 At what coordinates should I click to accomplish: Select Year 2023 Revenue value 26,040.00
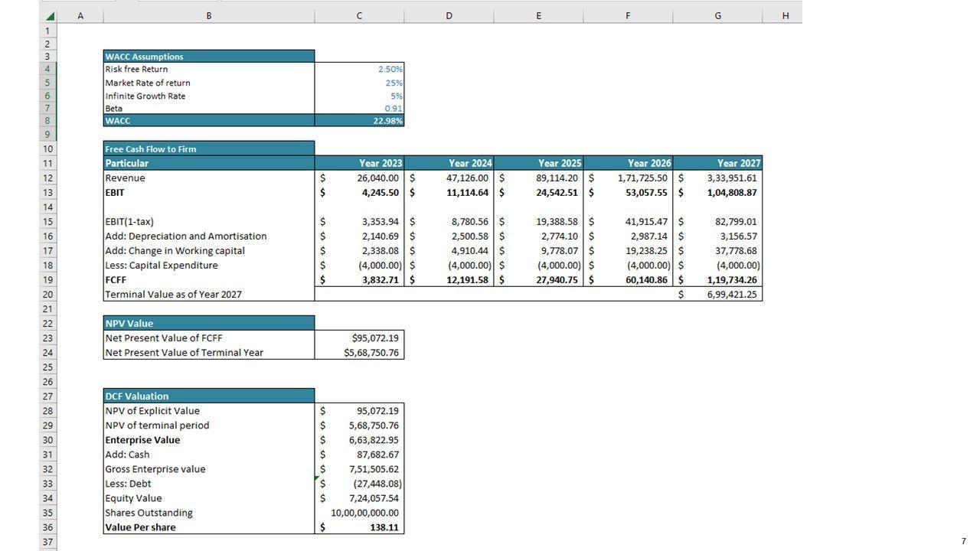[359, 178]
